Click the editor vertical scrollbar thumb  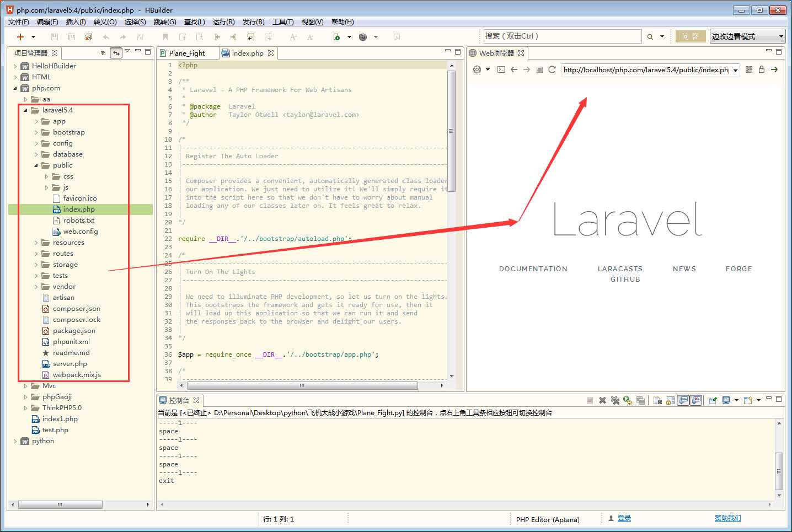451,131
